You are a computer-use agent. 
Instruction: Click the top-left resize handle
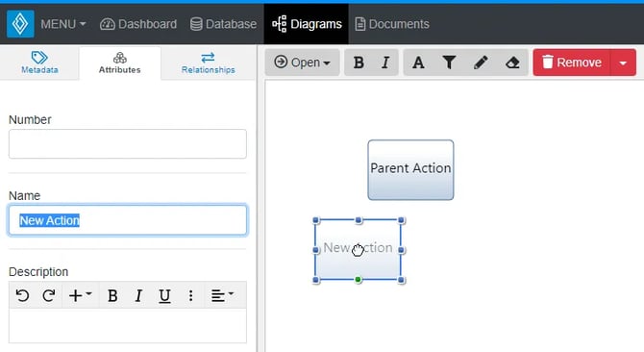(316, 220)
